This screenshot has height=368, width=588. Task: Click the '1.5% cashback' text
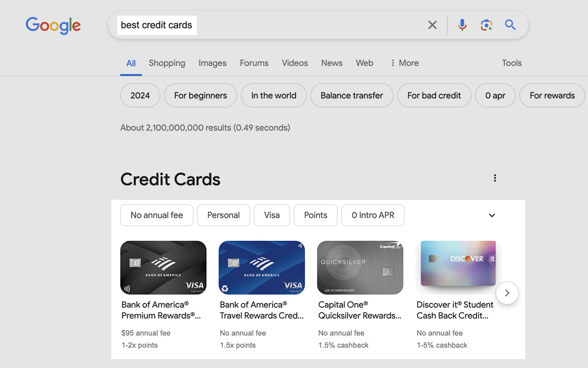click(x=344, y=345)
